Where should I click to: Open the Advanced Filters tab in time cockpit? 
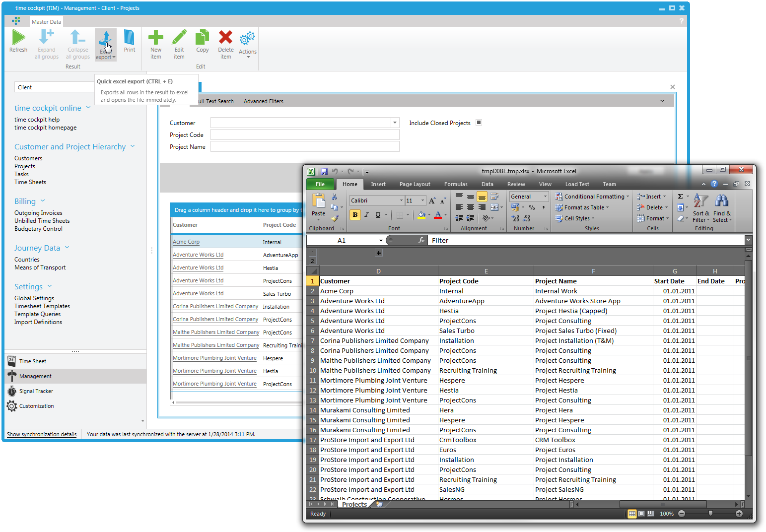(x=264, y=101)
